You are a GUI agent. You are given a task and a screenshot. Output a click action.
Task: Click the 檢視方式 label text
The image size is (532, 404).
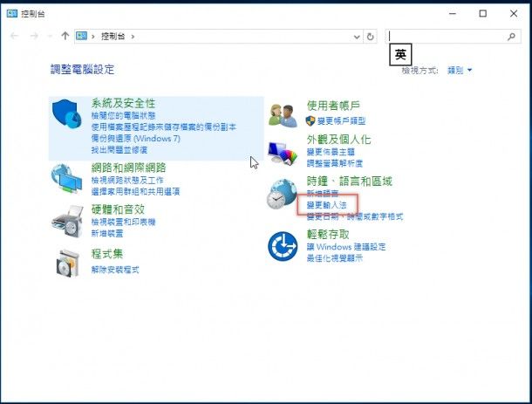pyautogui.click(x=419, y=71)
